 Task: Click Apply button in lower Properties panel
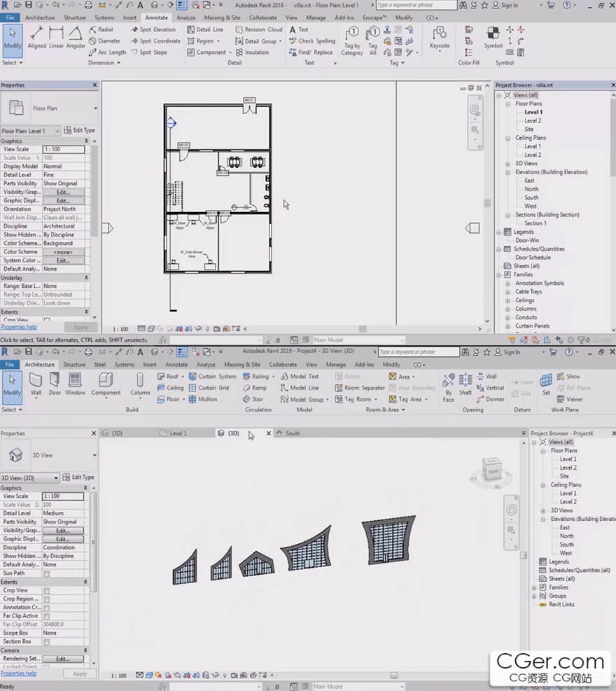80,673
